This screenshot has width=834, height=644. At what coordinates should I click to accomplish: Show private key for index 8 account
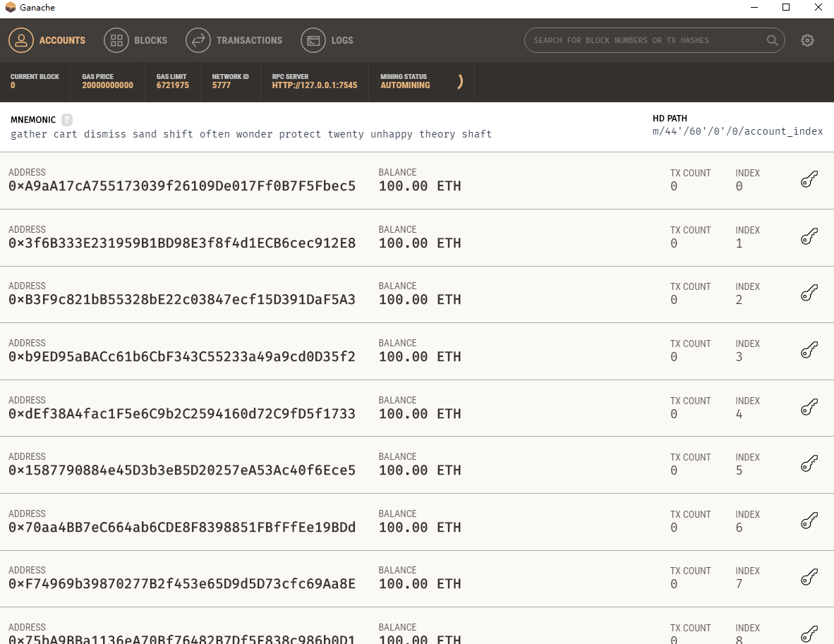pos(809,634)
